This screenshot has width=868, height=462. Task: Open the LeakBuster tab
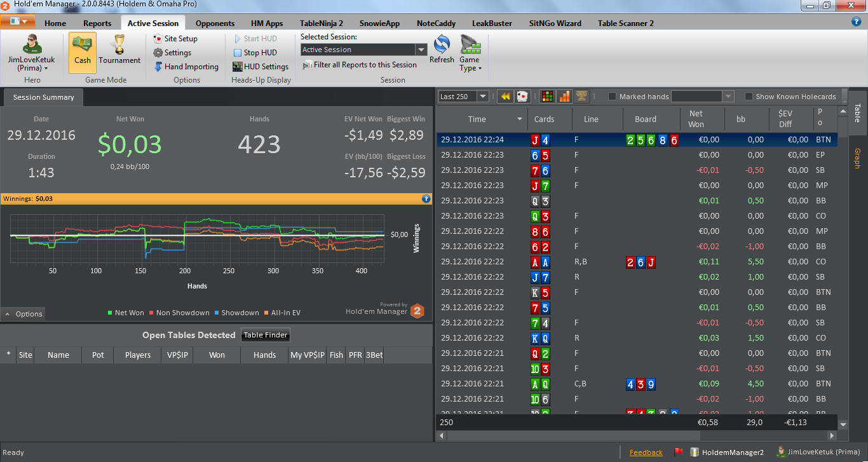click(492, 23)
